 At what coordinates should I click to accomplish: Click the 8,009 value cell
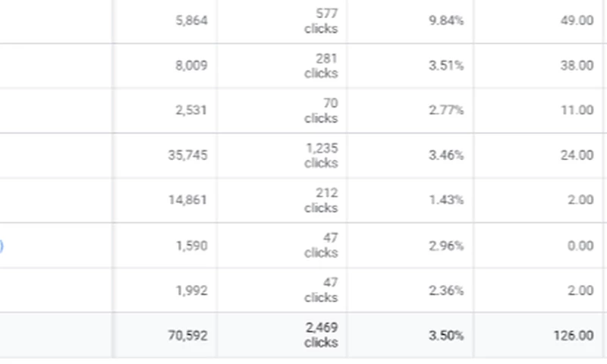[190, 66]
